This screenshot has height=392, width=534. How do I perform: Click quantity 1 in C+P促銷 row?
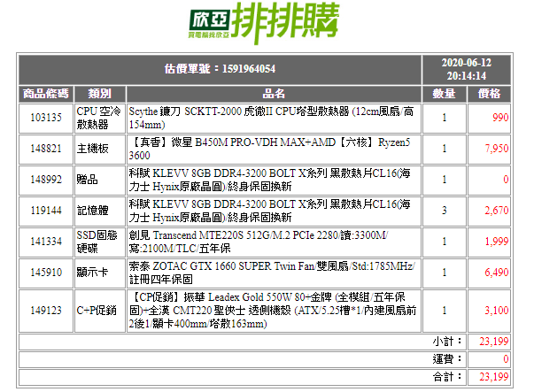tap(444, 311)
